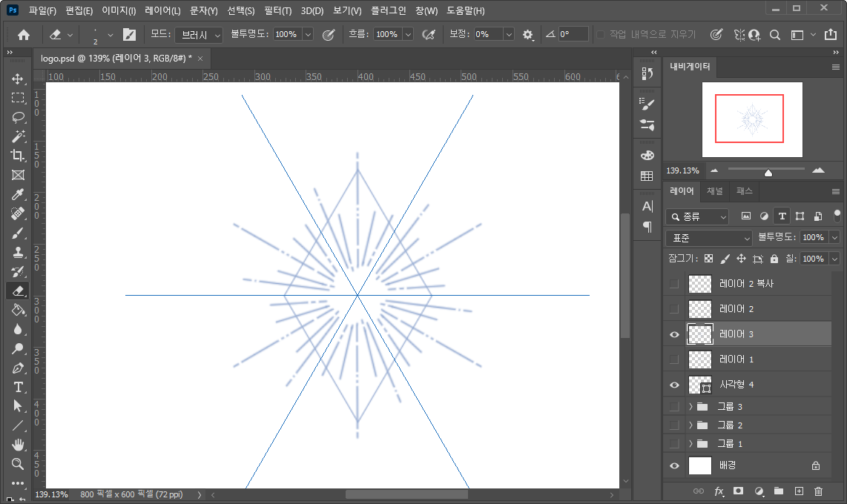Select the Hand tool
Image resolution: width=847 pixels, height=504 pixels.
18,445
